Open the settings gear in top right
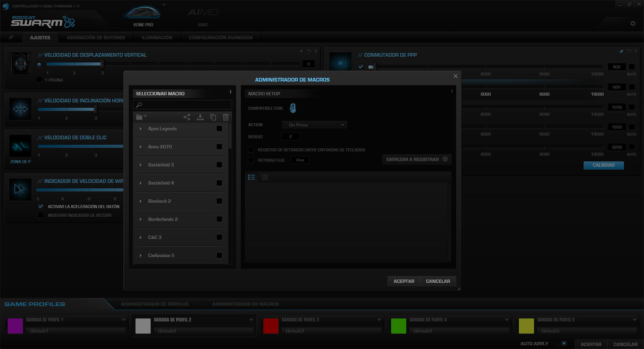The height and width of the screenshot is (349, 644). tap(633, 23)
